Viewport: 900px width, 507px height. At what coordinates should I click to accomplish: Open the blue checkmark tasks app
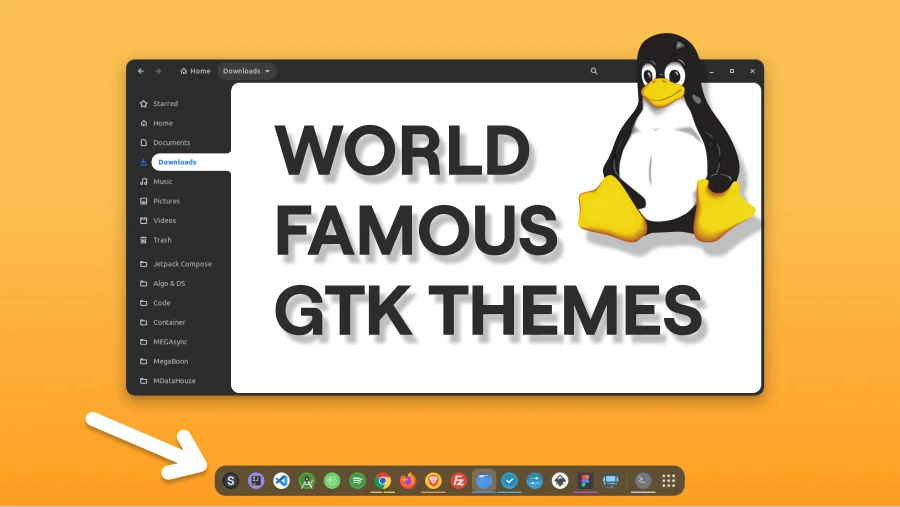[509, 481]
